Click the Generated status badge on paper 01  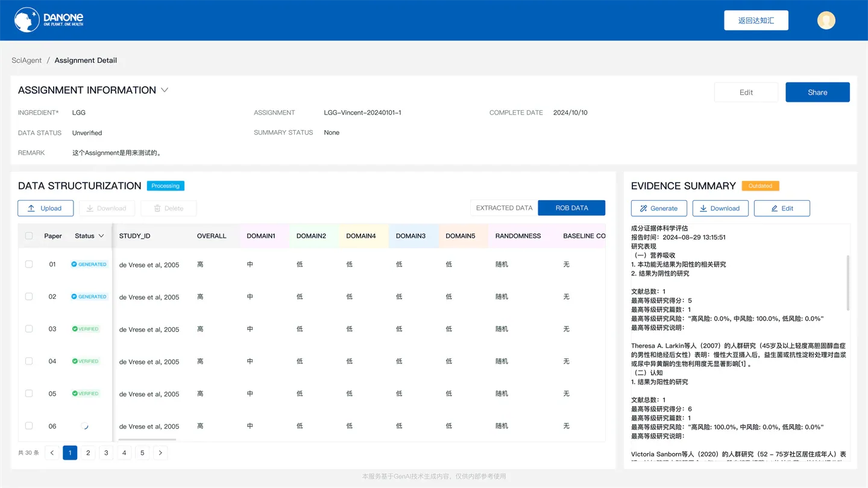click(89, 264)
